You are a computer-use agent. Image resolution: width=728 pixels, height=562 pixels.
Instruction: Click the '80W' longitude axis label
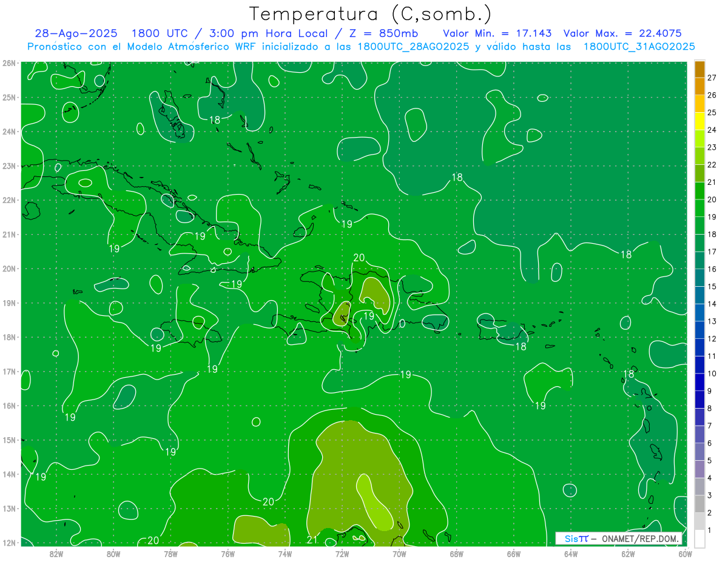pyautogui.click(x=113, y=553)
